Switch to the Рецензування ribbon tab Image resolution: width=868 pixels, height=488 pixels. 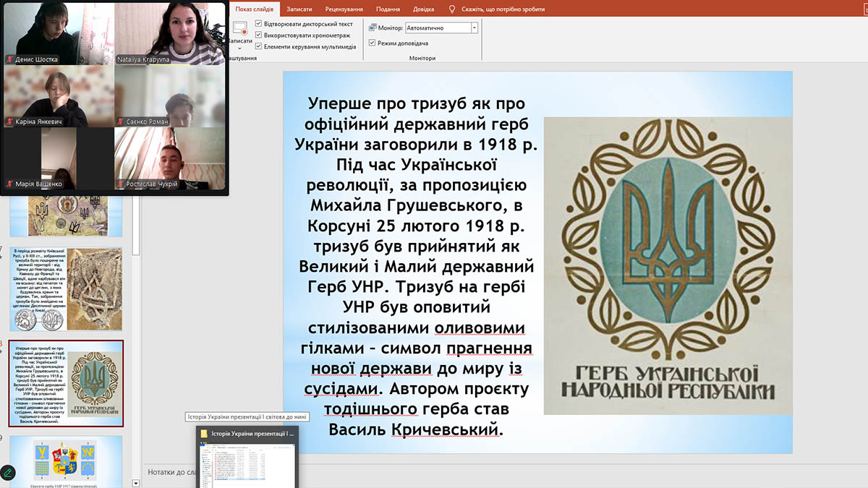[x=344, y=9]
